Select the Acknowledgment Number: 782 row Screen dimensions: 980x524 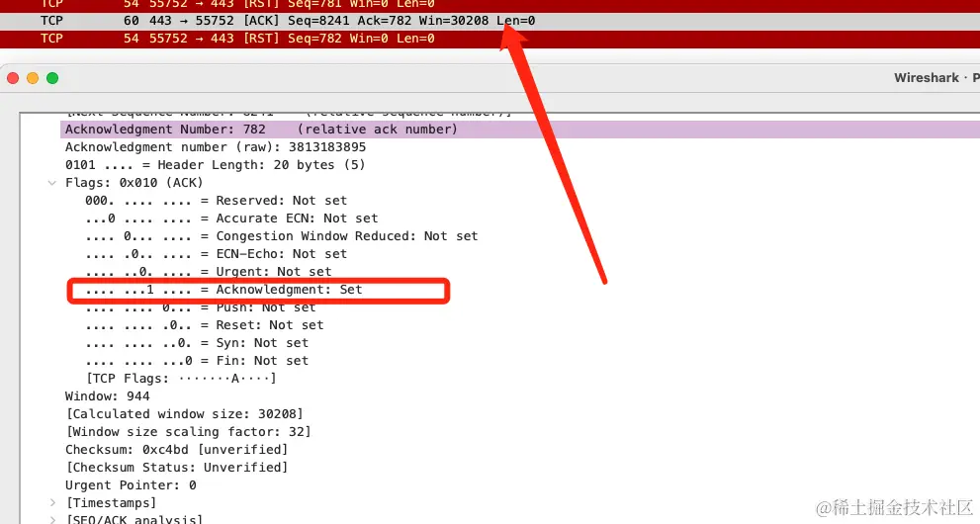coord(520,130)
